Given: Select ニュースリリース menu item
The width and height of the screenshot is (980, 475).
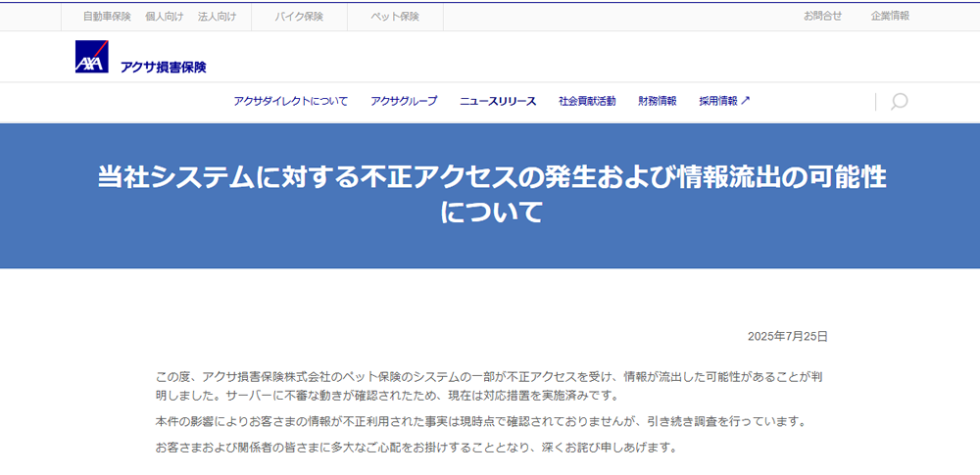Looking at the screenshot, I should (x=498, y=101).
